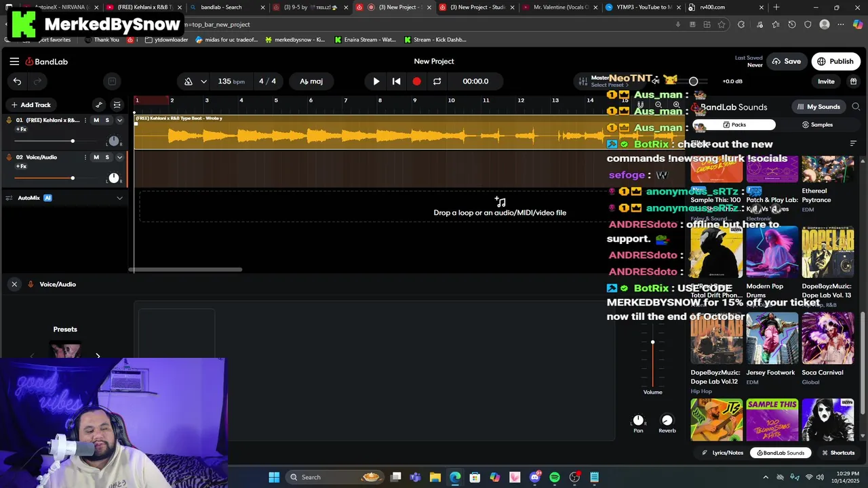The height and width of the screenshot is (488, 868).
Task: Expand the AutoMix section
Action: click(119, 198)
